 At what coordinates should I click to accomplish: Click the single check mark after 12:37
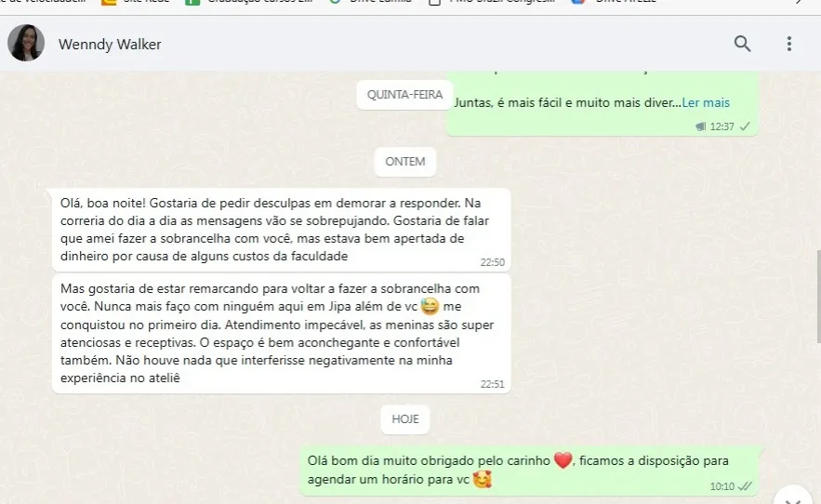pyautogui.click(x=745, y=126)
